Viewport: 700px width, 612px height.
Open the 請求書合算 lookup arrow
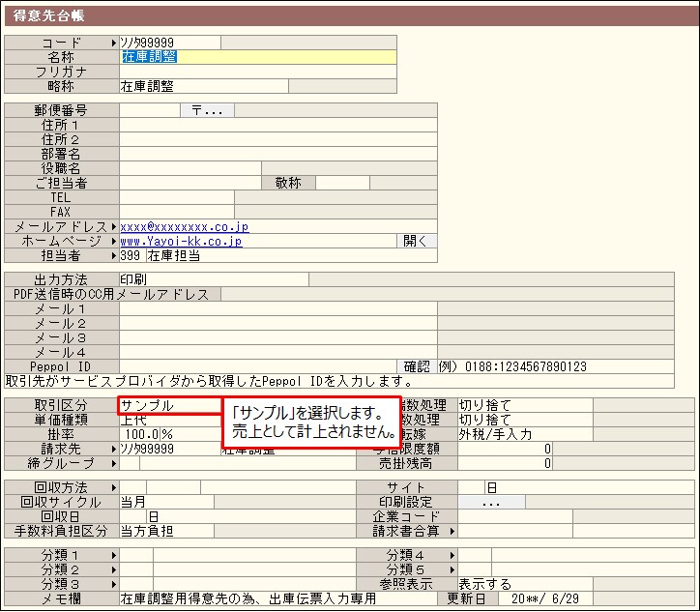[452, 531]
